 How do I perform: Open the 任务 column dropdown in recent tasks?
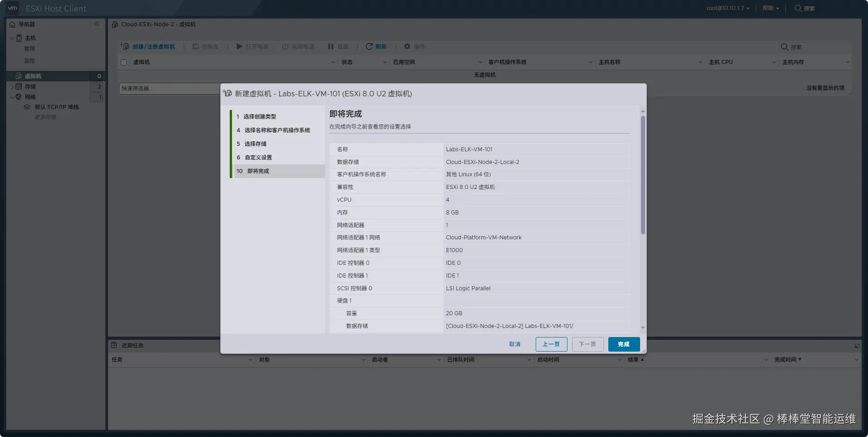(x=251, y=360)
